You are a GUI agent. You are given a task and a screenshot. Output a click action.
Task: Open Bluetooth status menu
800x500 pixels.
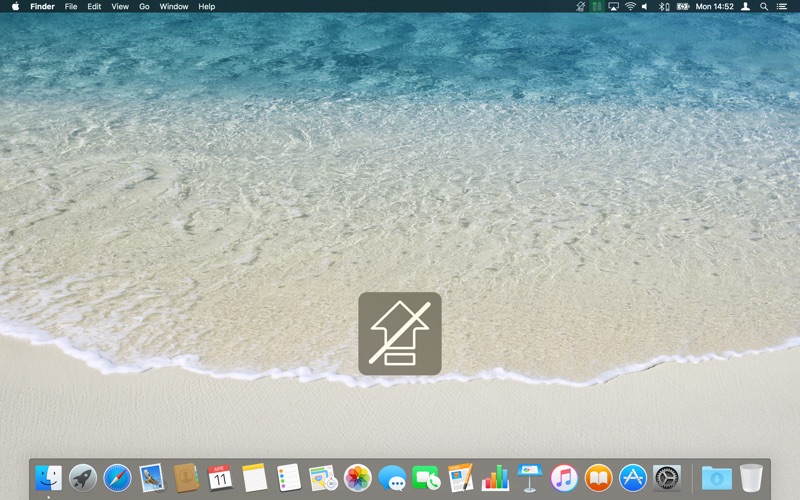click(663, 7)
